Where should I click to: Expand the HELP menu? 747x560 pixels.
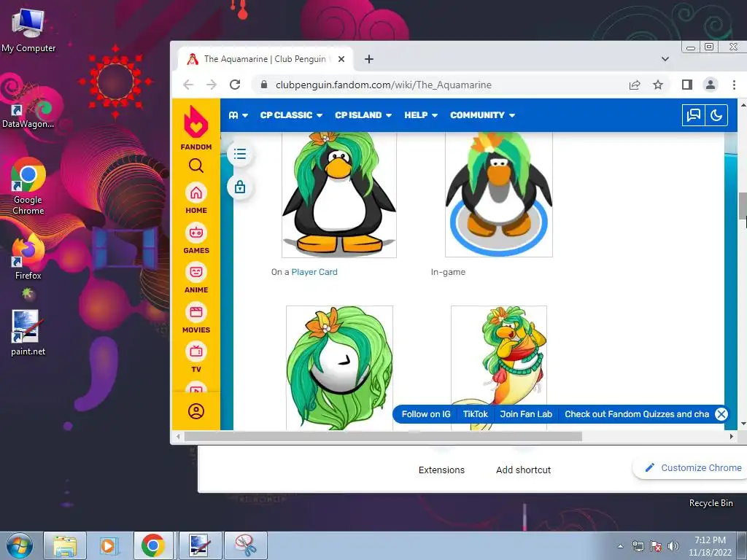click(x=421, y=115)
